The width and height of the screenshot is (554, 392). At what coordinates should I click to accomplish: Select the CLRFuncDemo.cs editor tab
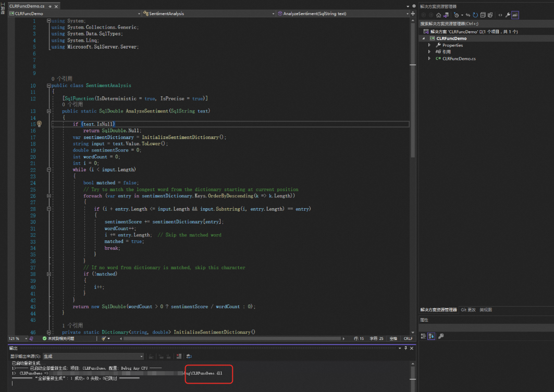coord(27,6)
